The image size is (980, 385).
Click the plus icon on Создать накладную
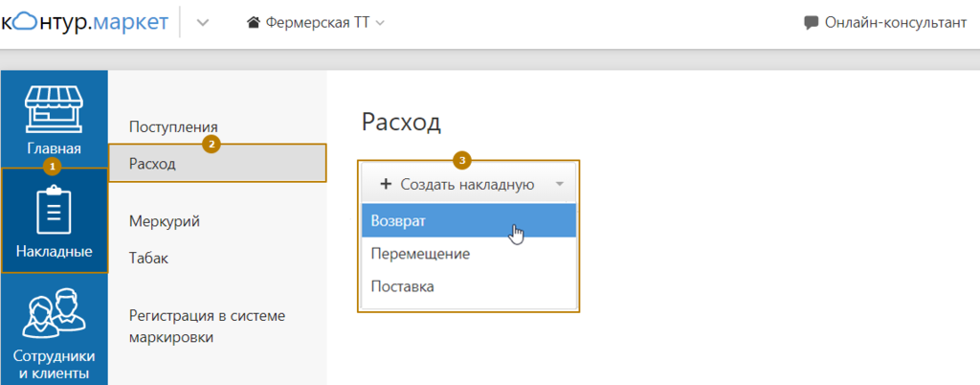386,184
